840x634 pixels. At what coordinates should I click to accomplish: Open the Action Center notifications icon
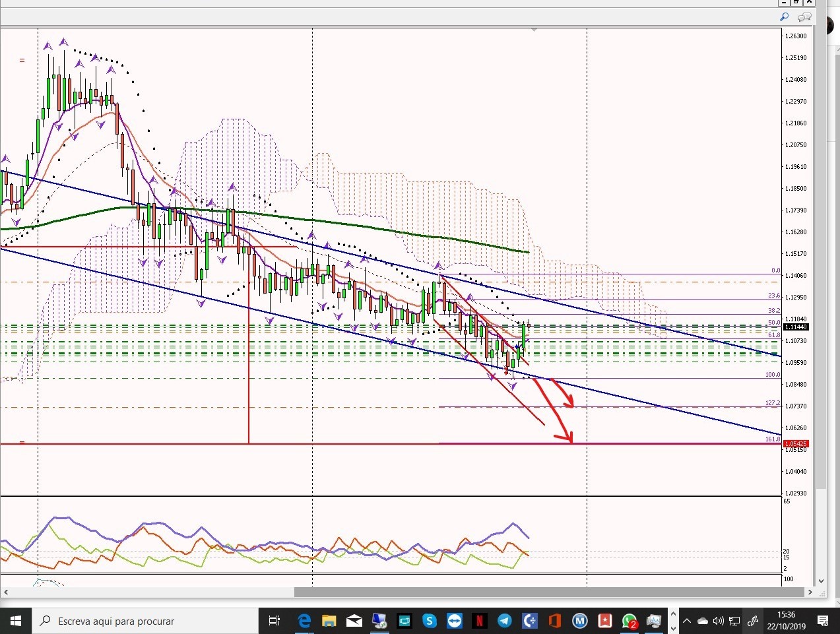pos(823,621)
